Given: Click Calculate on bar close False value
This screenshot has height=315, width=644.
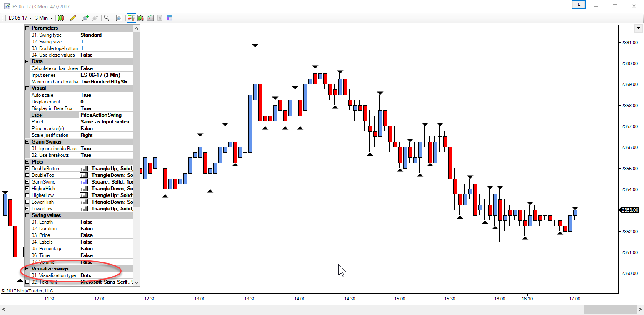Looking at the screenshot, I should pos(106,68).
